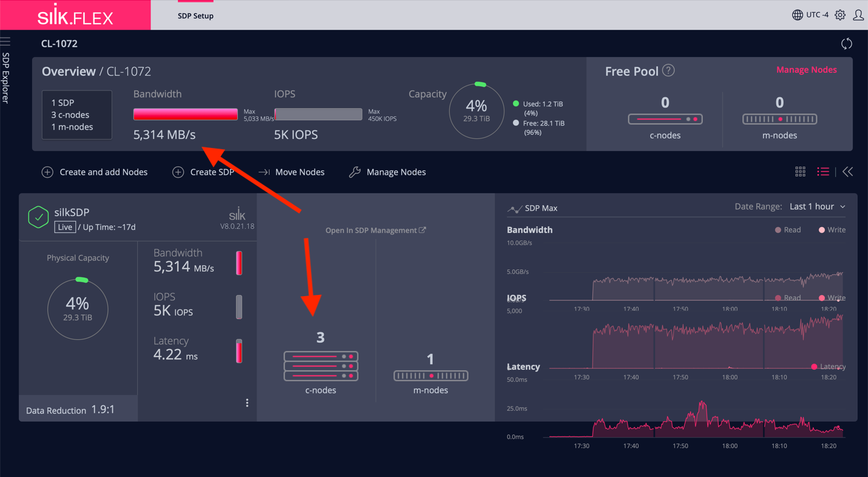Click the Move Nodes arrow icon

[x=264, y=172]
